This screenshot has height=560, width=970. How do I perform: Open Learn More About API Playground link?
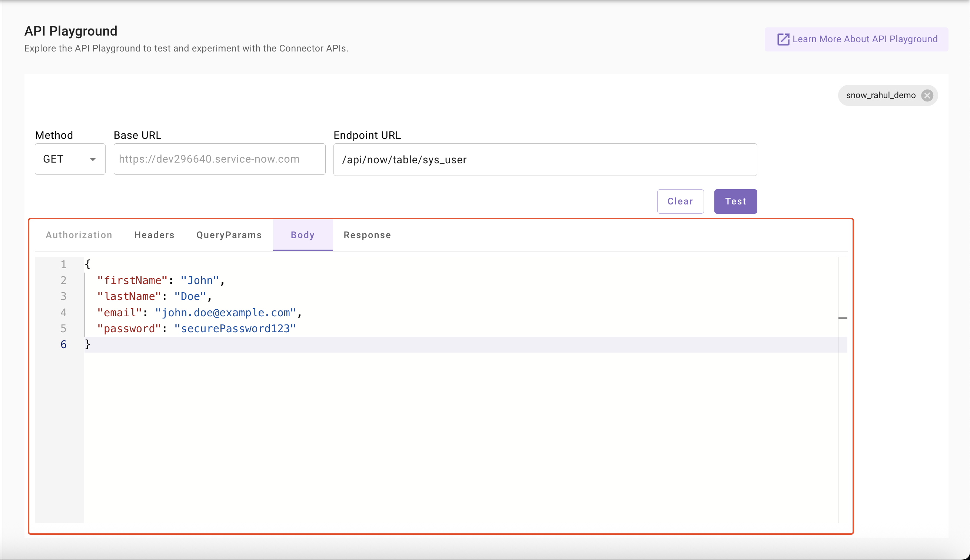[x=856, y=39]
